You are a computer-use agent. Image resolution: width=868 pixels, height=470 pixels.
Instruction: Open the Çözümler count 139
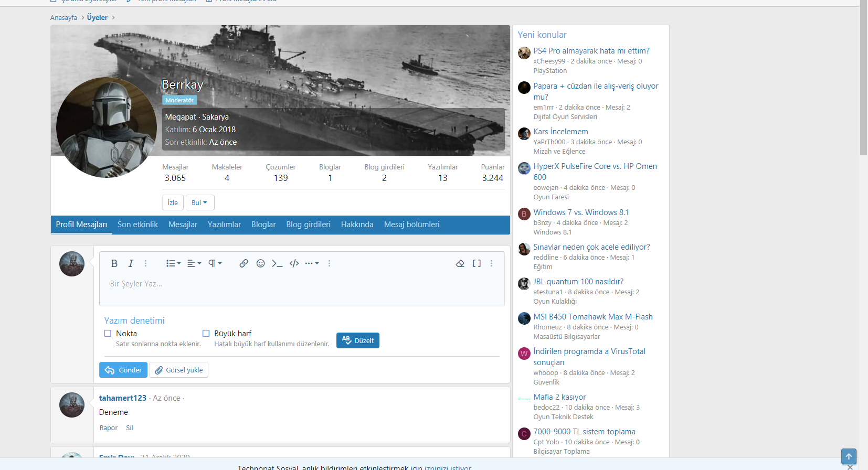pos(281,178)
